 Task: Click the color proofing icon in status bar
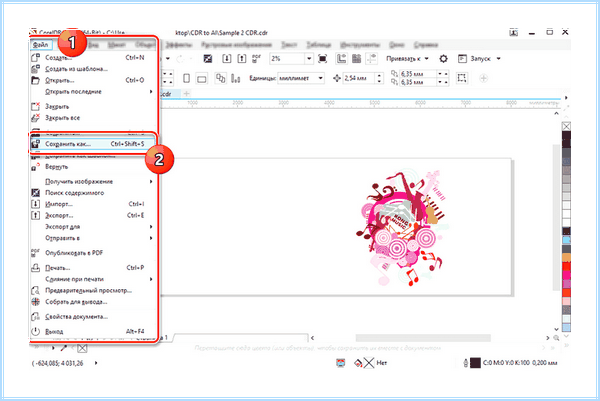coord(341,363)
